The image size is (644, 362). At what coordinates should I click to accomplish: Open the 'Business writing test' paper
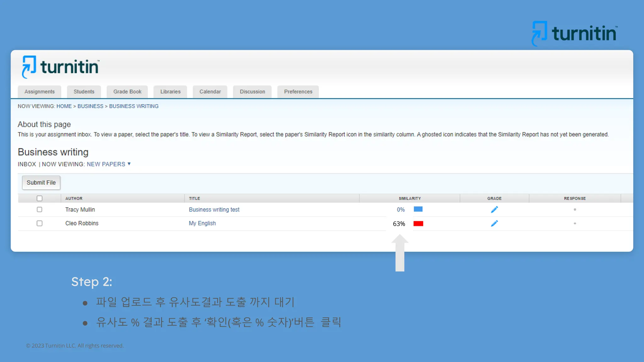(x=214, y=210)
